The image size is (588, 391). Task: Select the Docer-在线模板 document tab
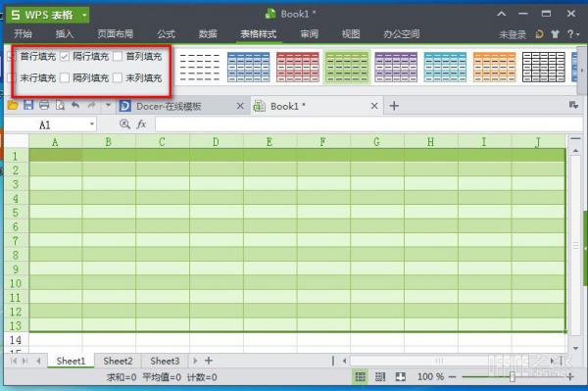[x=169, y=106]
